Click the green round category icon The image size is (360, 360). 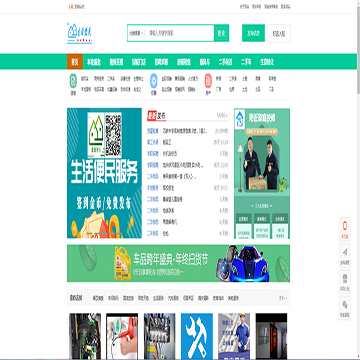tap(73, 81)
